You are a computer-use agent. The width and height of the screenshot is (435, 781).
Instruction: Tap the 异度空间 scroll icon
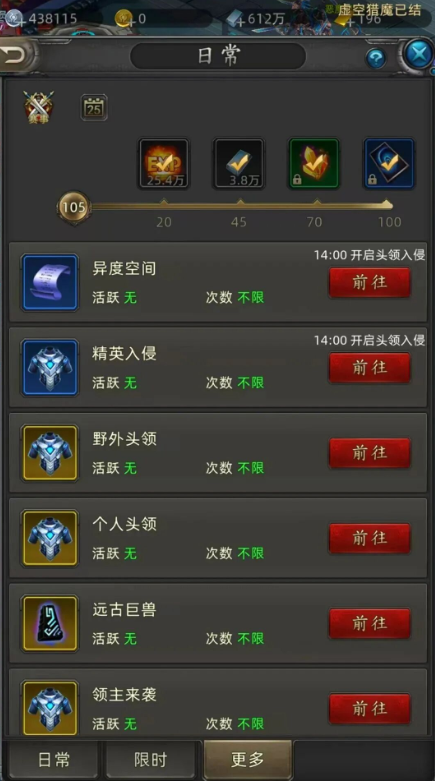(50, 282)
